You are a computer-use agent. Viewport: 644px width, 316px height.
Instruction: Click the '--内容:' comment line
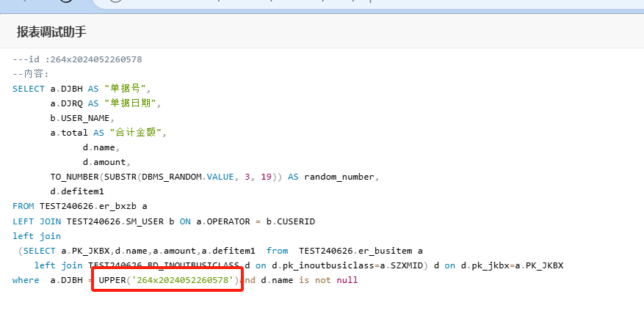tap(31, 74)
